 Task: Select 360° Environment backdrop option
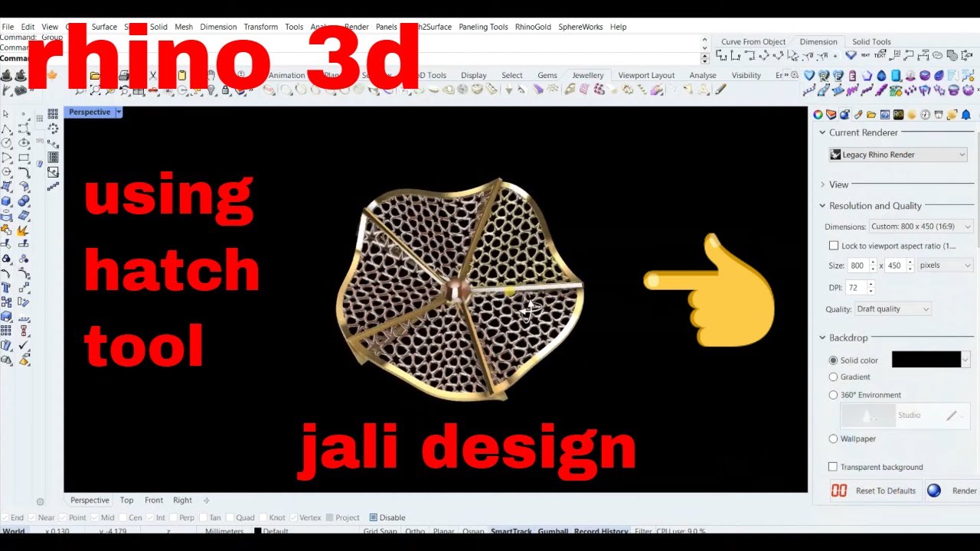click(x=833, y=395)
